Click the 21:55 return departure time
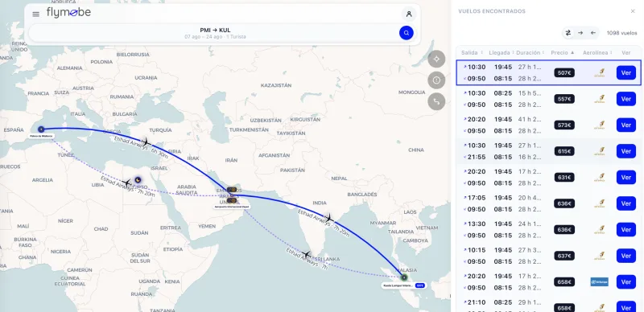 click(x=477, y=157)
